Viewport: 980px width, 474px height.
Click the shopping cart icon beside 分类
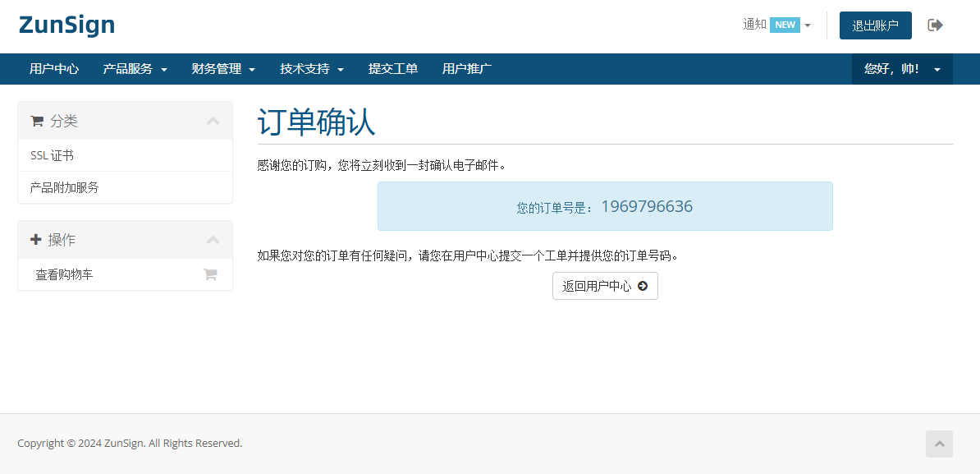(x=37, y=122)
